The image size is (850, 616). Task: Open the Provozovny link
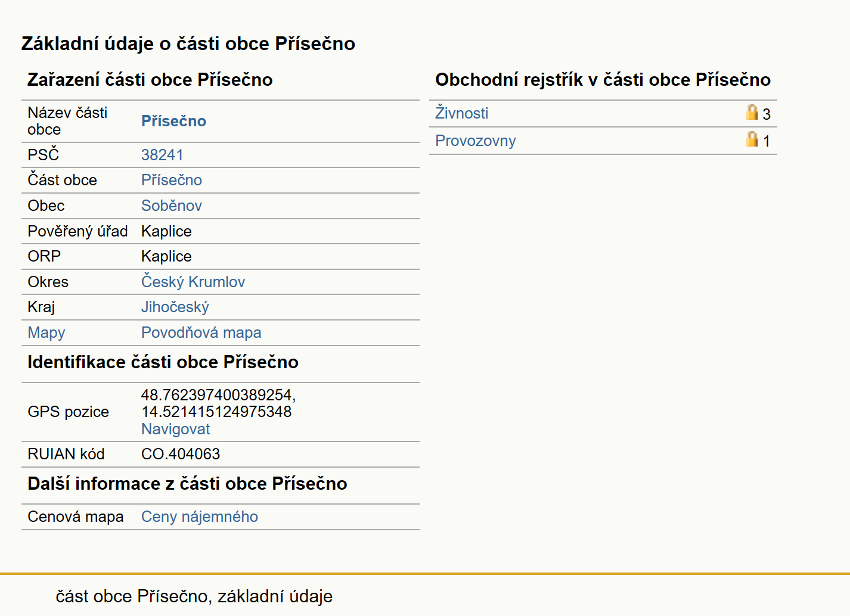coord(475,141)
